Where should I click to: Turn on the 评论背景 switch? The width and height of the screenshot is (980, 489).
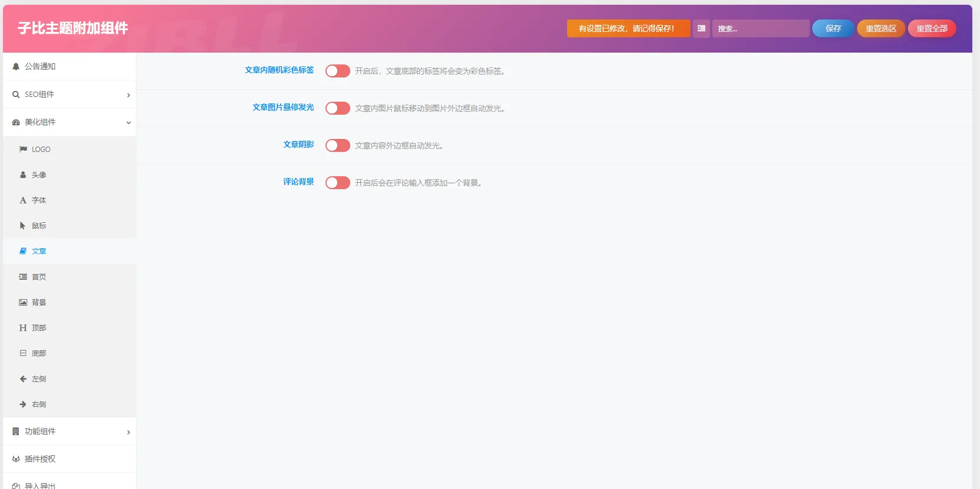pyautogui.click(x=338, y=183)
